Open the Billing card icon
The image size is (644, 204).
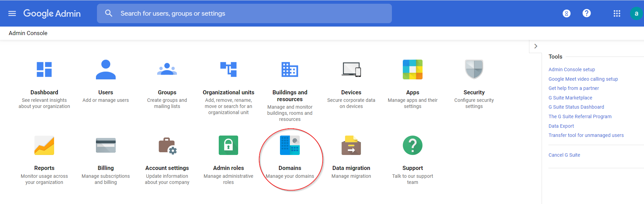pyautogui.click(x=105, y=145)
